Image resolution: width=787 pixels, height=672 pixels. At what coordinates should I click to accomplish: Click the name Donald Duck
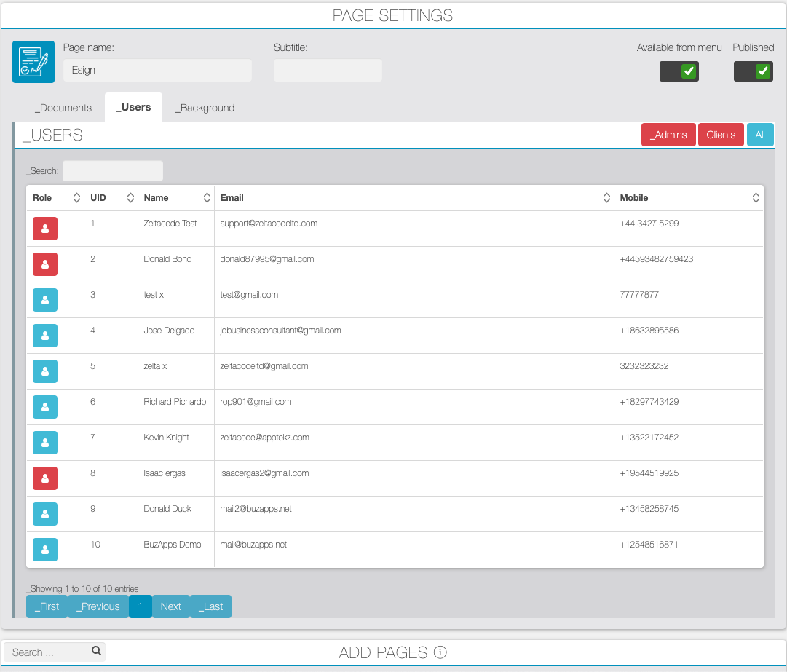pyautogui.click(x=167, y=508)
